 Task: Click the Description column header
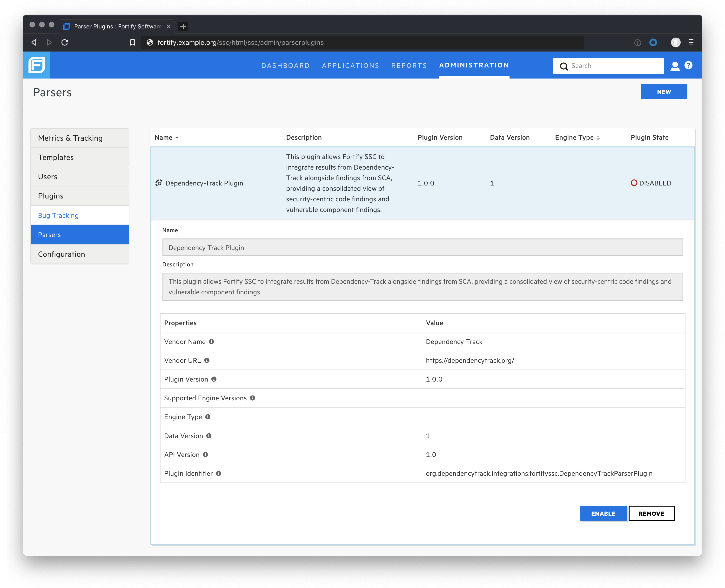pyautogui.click(x=304, y=138)
